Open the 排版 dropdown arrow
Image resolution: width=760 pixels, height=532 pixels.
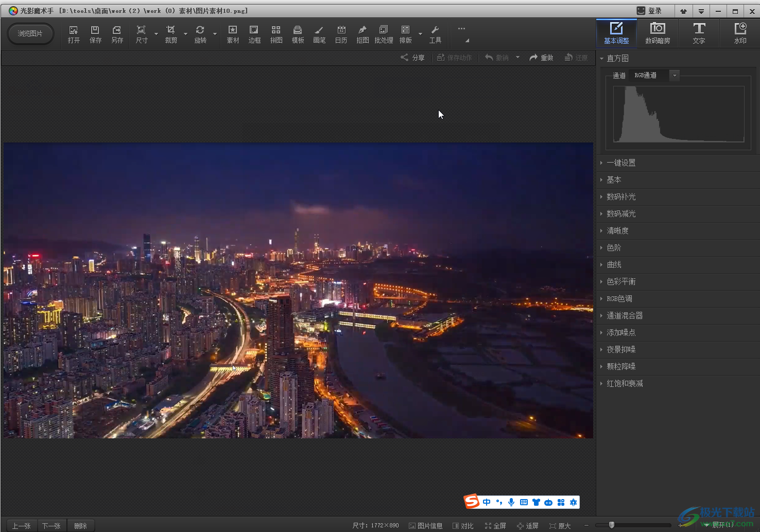[420, 34]
